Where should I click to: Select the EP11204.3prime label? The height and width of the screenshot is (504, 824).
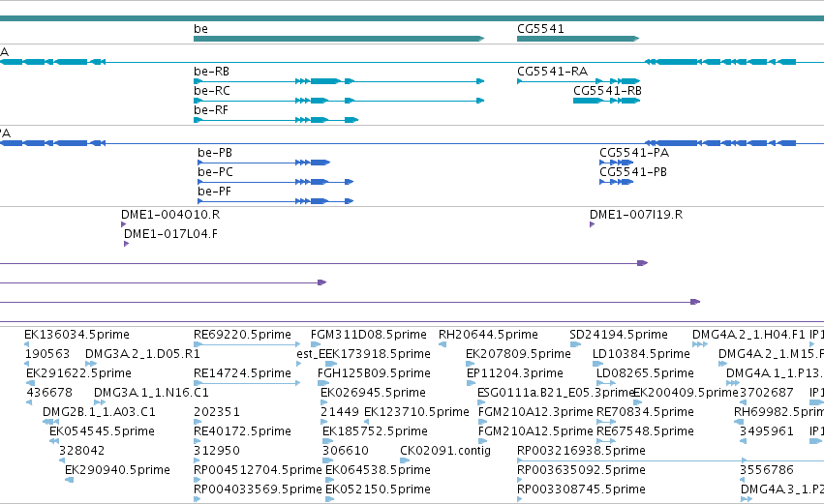(x=515, y=373)
